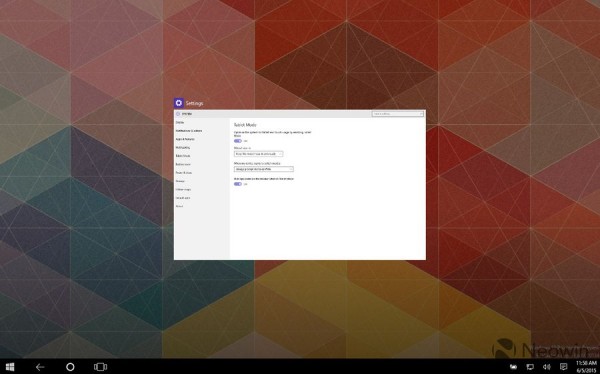This screenshot has height=374, width=600.
Task: Open Power & sleep settings
Action: point(184,173)
